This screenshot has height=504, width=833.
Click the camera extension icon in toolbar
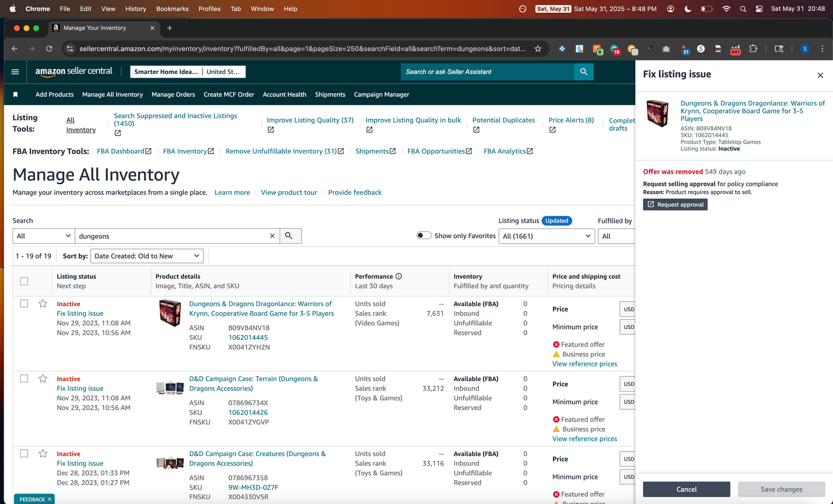[666, 49]
